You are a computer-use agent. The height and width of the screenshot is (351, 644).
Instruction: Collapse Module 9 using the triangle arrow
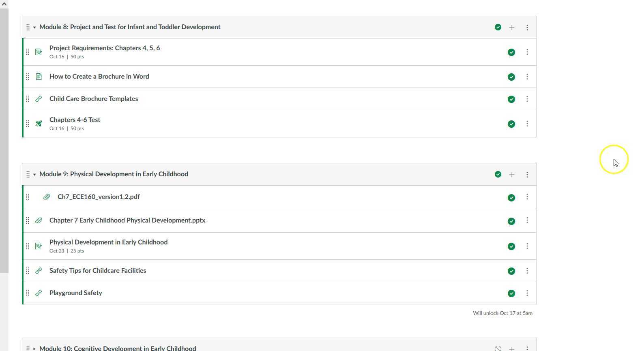pos(34,175)
